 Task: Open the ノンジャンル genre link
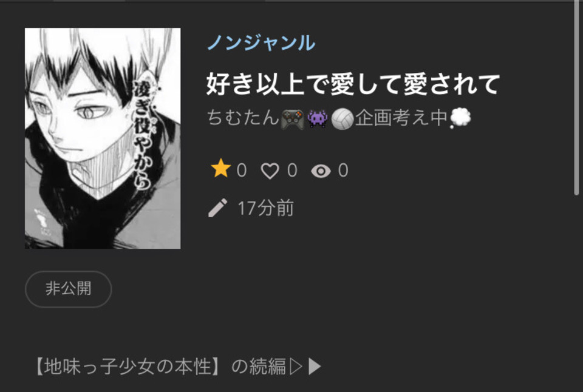tap(261, 42)
